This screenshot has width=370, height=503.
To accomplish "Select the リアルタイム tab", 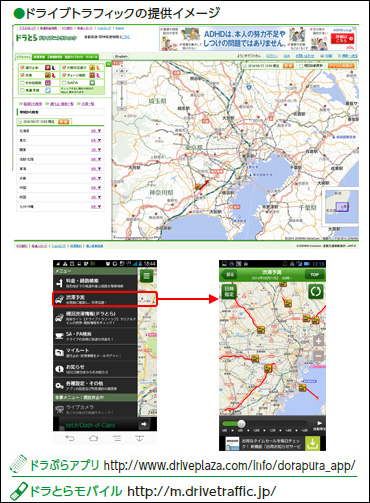I will point(24,57).
